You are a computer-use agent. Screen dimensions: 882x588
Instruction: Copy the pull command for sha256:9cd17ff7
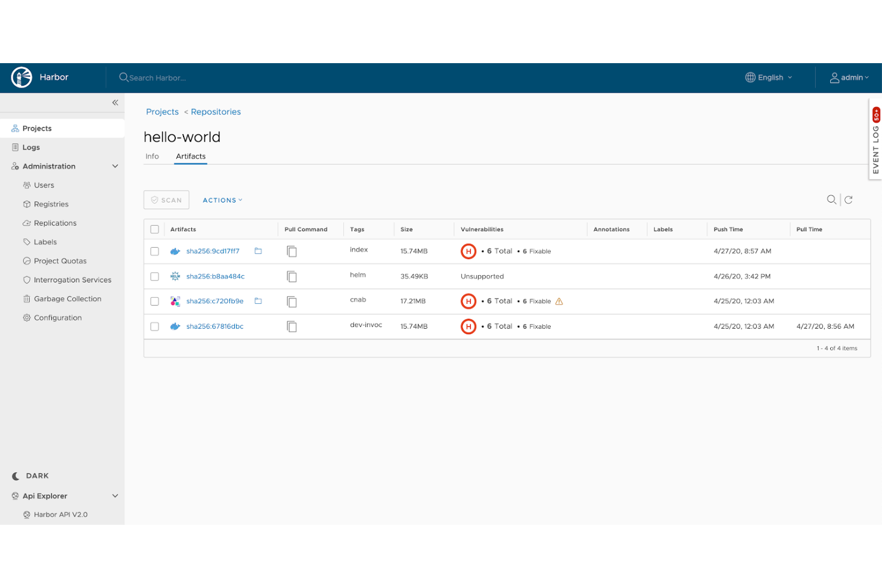(291, 251)
